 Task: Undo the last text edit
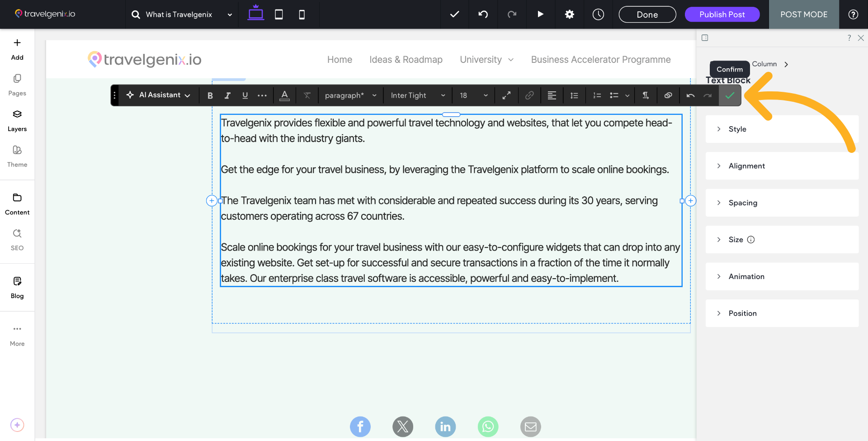pyautogui.click(x=690, y=95)
